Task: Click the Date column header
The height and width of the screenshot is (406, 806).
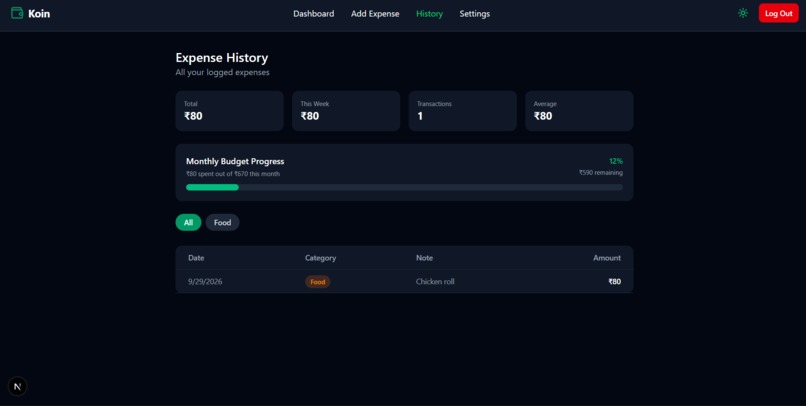Action: (196, 258)
